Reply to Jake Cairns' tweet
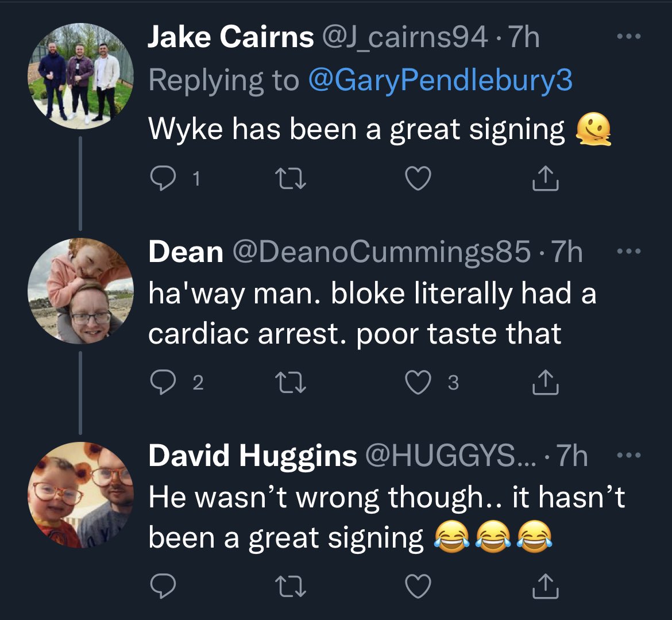672x620 pixels. [163, 178]
